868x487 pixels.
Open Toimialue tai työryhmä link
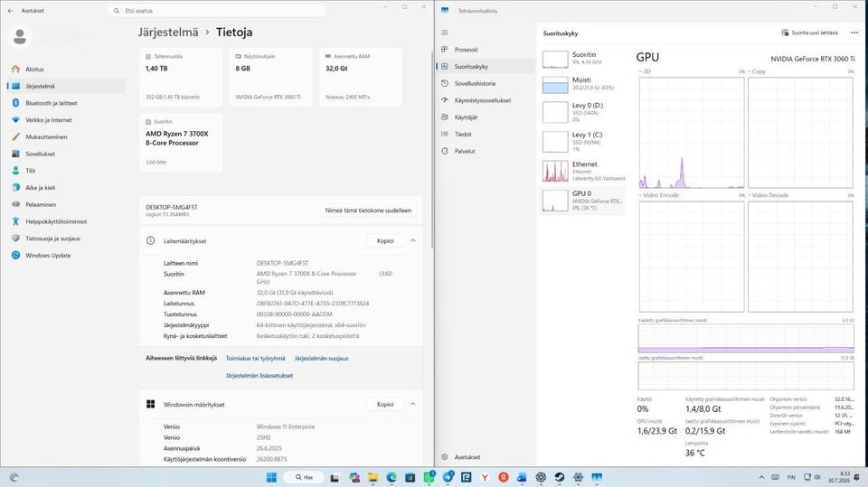coord(255,359)
